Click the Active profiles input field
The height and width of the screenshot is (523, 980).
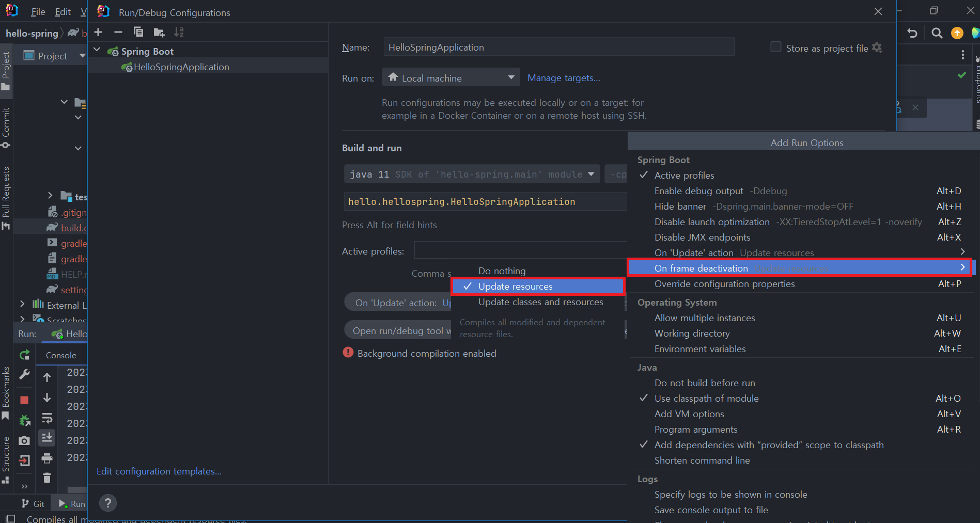520,251
